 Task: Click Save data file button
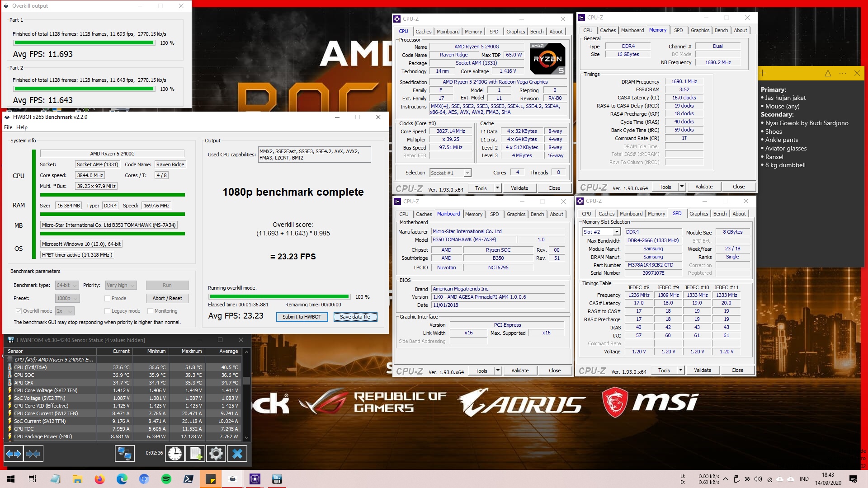coord(355,317)
